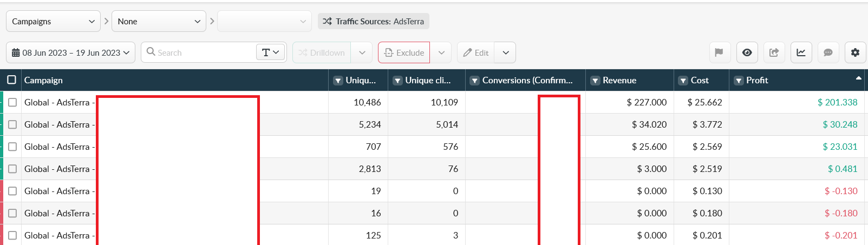Click the eye visibility icon button
This screenshot has height=245, width=868.
point(747,52)
